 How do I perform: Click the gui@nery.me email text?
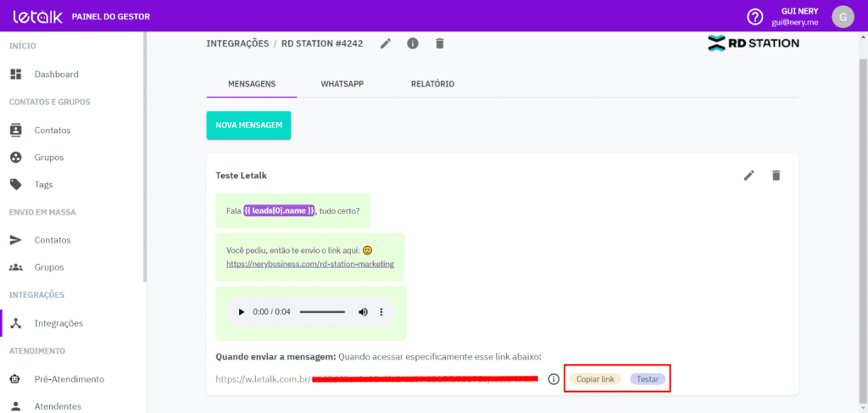795,22
